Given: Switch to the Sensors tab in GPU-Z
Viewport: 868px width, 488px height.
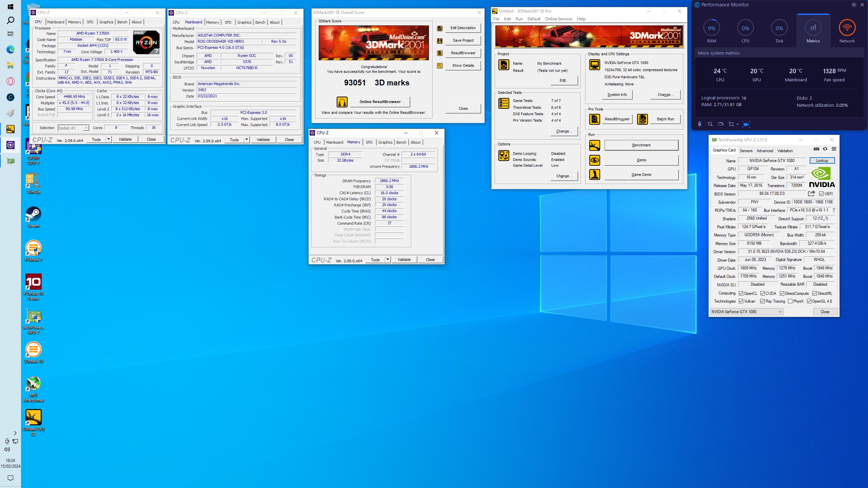Looking at the screenshot, I should coord(746,151).
